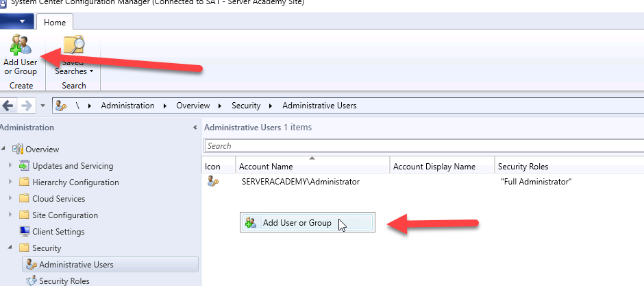Open the Saved Searches ribbon button
644x286 pixels.
[74, 56]
